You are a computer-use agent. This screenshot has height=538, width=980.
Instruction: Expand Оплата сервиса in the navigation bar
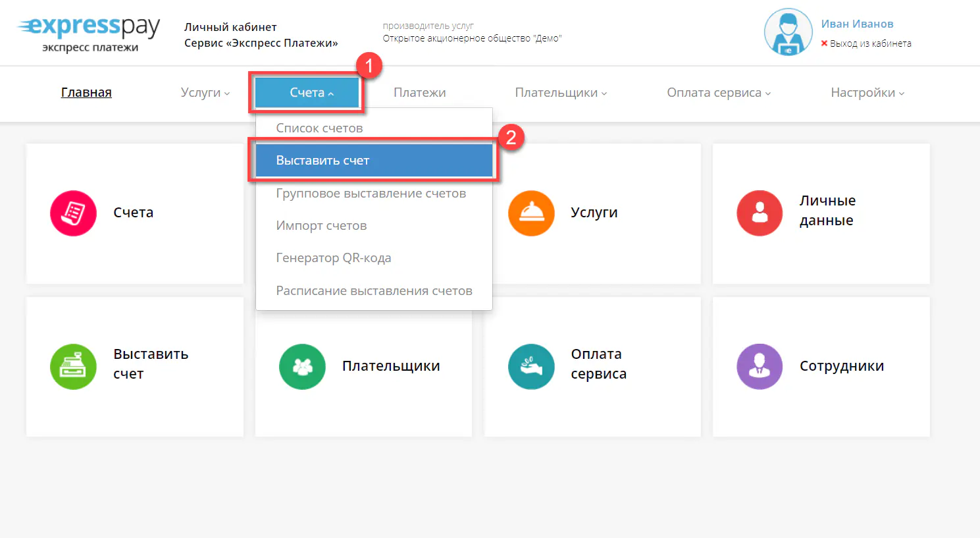tap(719, 93)
